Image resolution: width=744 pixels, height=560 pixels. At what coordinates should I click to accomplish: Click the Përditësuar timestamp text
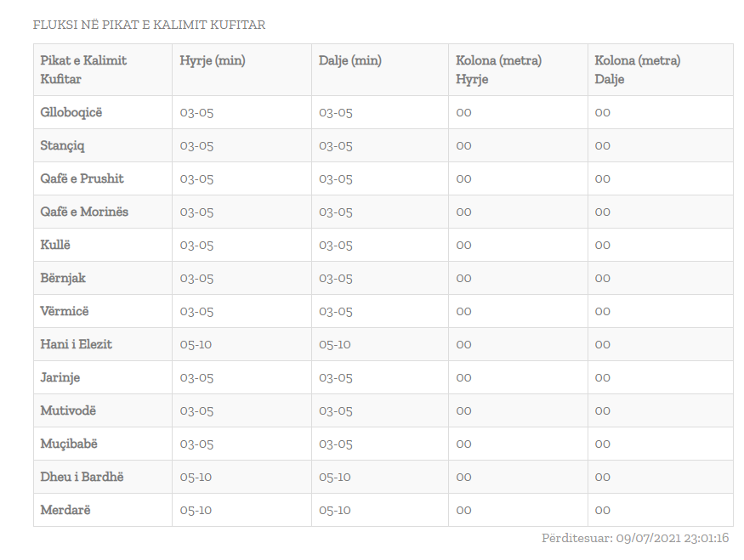click(634, 538)
